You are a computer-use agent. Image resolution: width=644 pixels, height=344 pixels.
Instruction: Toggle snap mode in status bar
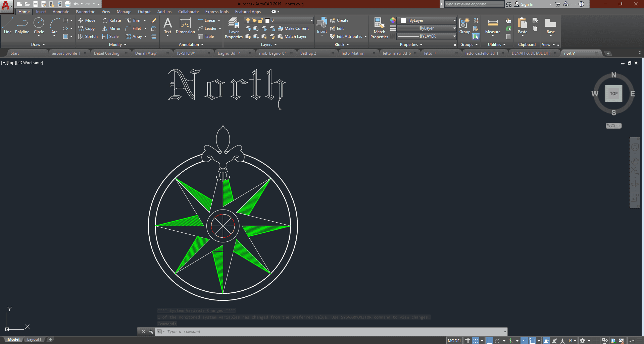click(x=476, y=341)
